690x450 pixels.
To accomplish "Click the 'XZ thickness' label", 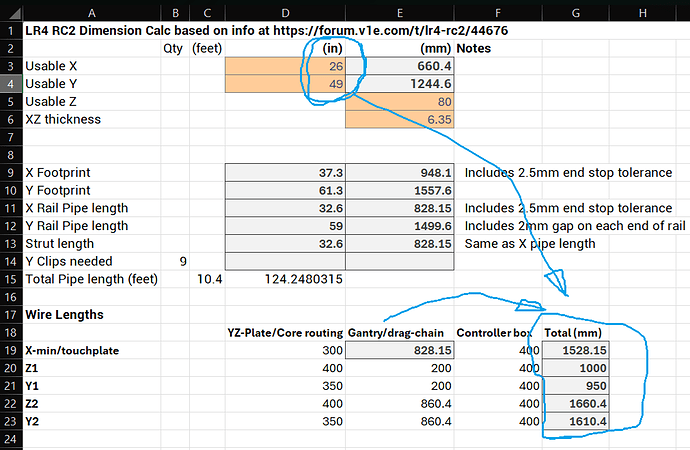I will (x=63, y=119).
